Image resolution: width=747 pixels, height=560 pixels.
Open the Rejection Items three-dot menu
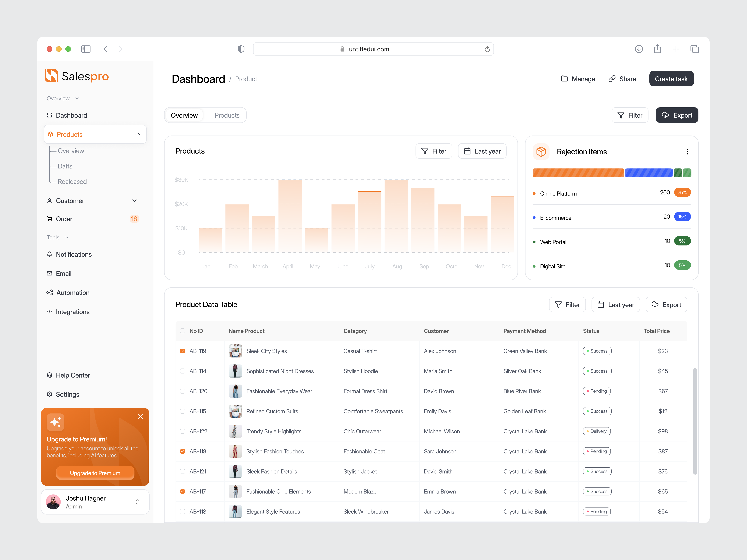pos(687,152)
